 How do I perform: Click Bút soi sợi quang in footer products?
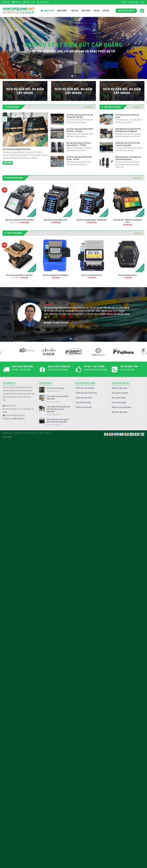119,398
